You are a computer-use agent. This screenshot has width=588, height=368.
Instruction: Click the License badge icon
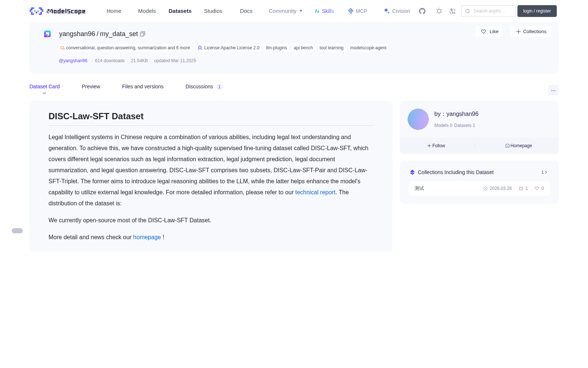[x=200, y=48]
